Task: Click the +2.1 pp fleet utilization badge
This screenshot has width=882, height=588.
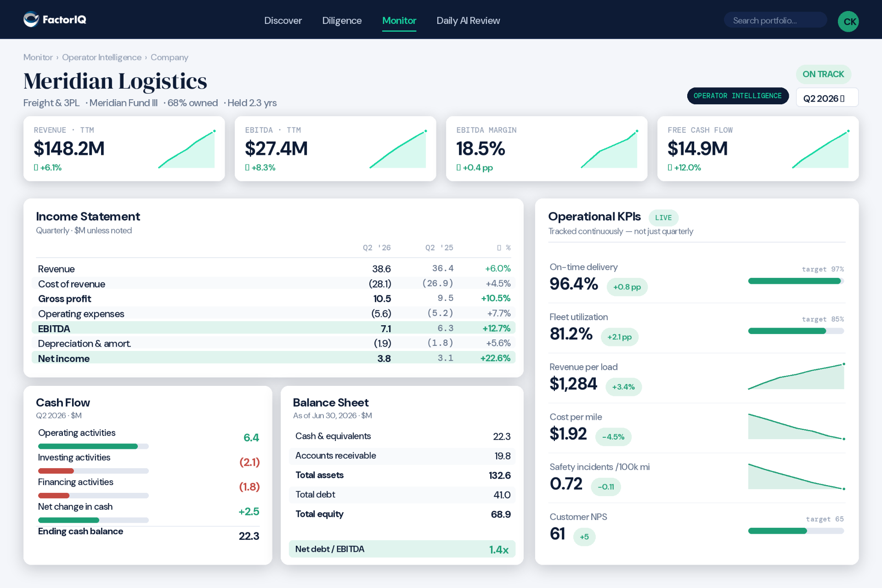Action: coord(620,337)
